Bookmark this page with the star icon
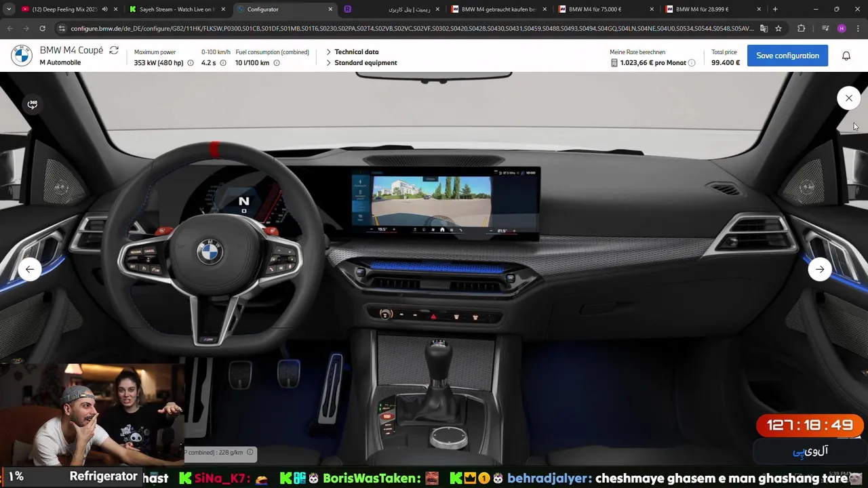Screen dimensions: 868x488 tap(778, 28)
